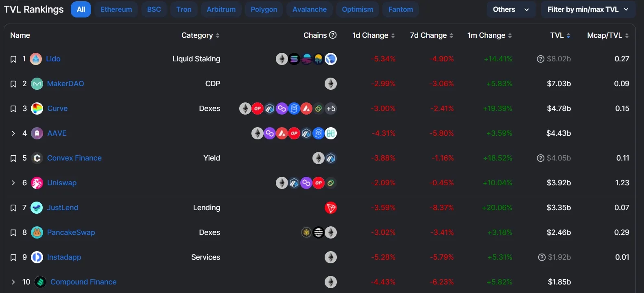Click the Compound Finance logo icon
Viewport: 644px width, 293px height.
40,282
